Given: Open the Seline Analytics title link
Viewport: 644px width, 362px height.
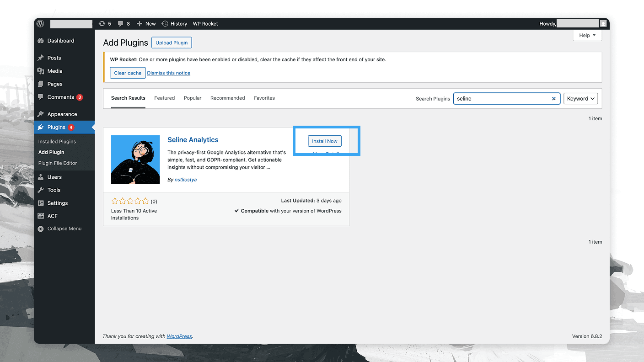Looking at the screenshot, I should (x=193, y=140).
